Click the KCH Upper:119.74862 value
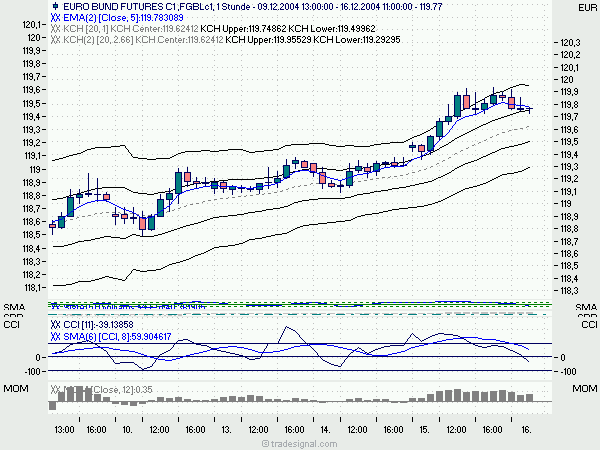This screenshot has width=600, height=450. click(x=243, y=29)
